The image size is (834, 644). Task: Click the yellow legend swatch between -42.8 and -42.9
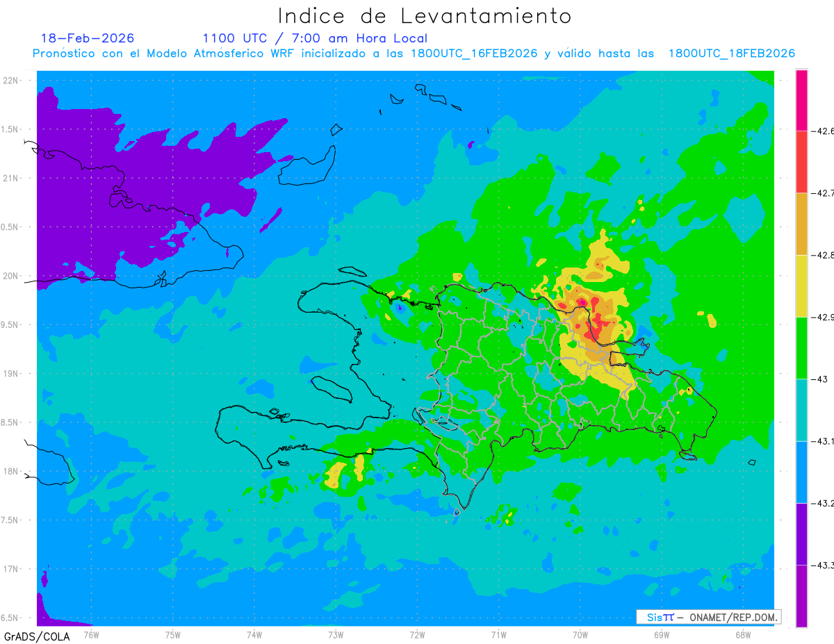(801, 286)
